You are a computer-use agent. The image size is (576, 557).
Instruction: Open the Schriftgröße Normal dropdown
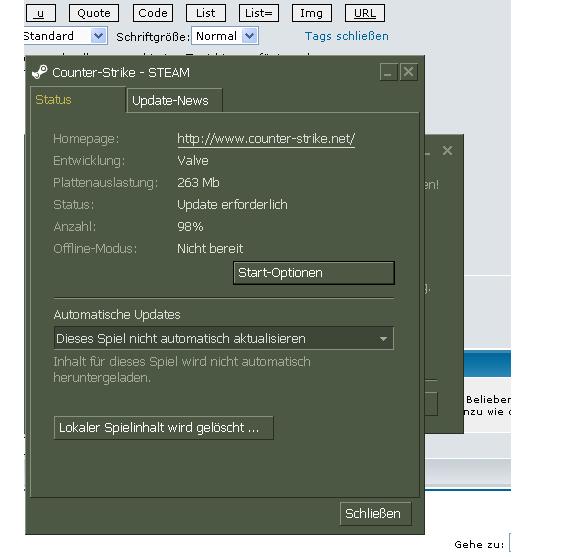pyautogui.click(x=225, y=36)
